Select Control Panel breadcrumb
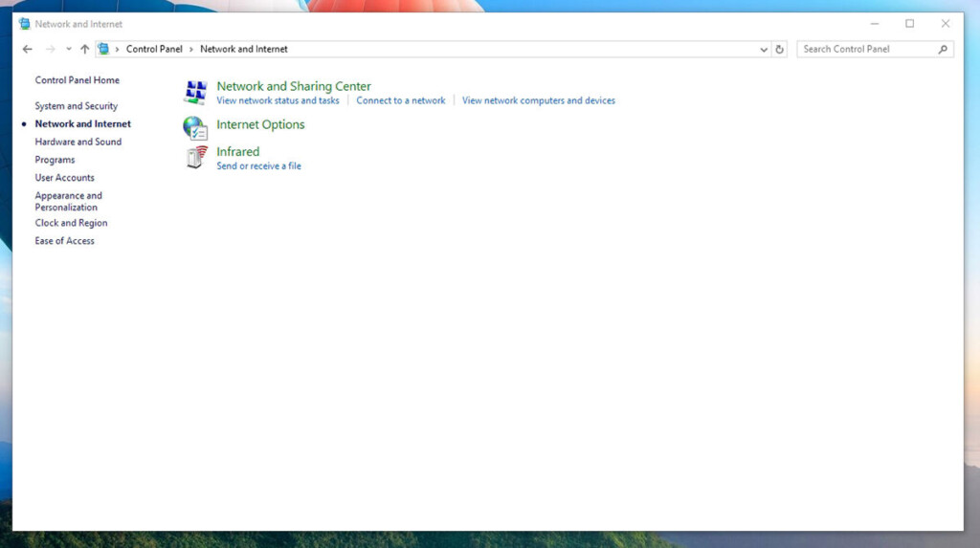 click(154, 49)
